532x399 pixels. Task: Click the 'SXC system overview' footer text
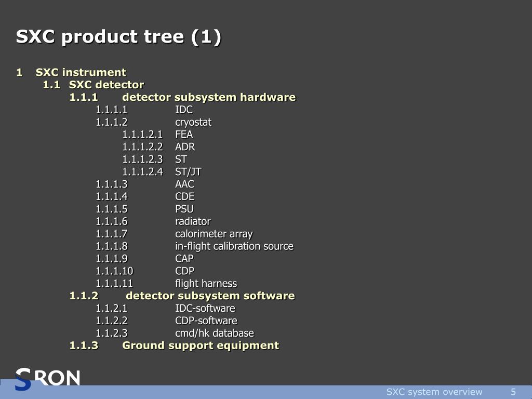[434, 392]
